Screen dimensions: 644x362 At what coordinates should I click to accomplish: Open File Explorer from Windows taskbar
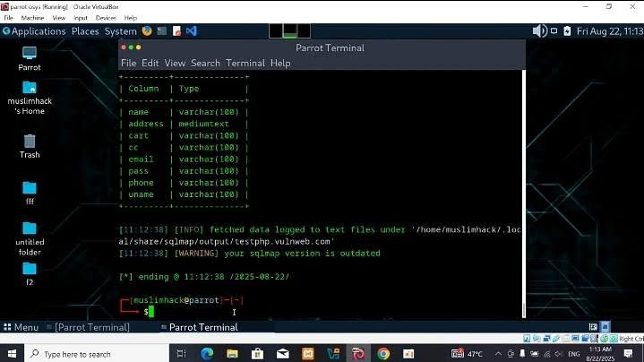pyautogui.click(x=232, y=353)
